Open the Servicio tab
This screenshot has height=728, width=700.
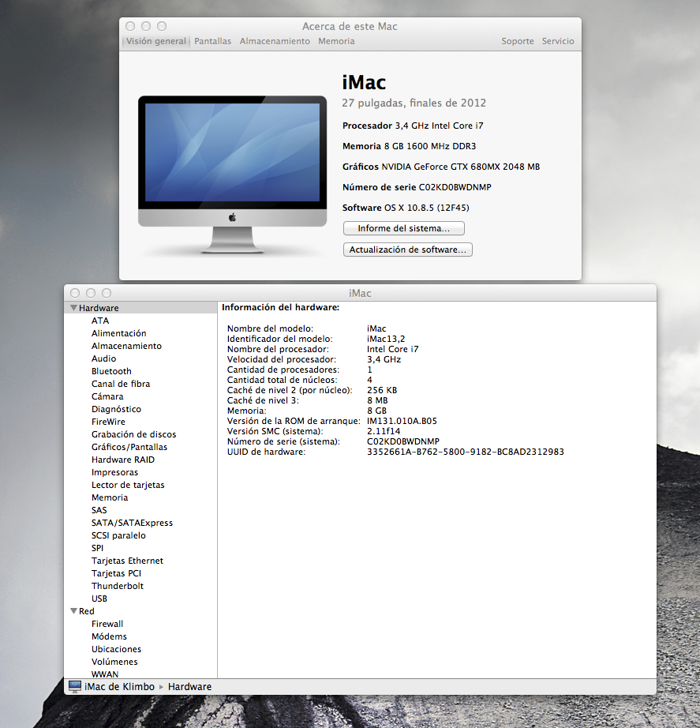558,41
